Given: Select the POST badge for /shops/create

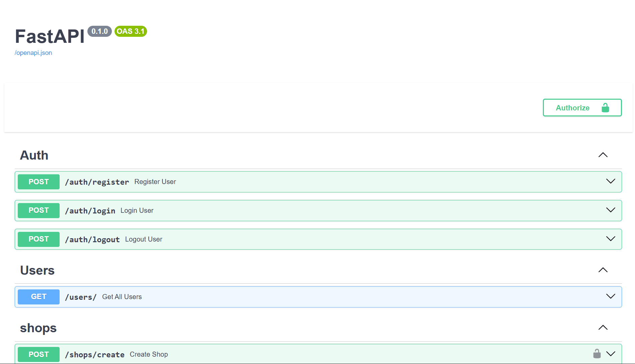Looking at the screenshot, I should pos(38,354).
